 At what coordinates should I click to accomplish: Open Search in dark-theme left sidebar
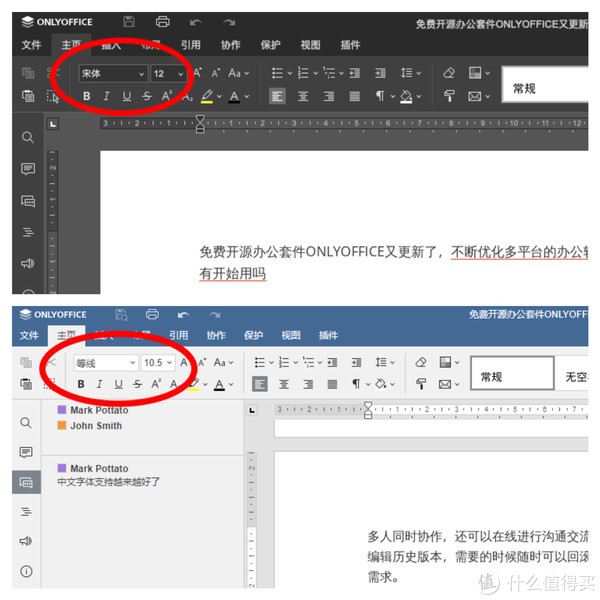pyautogui.click(x=28, y=137)
